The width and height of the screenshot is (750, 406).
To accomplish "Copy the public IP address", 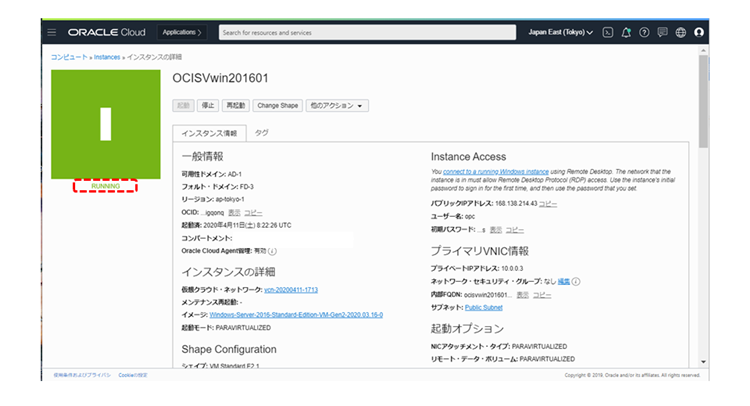I will coord(548,204).
